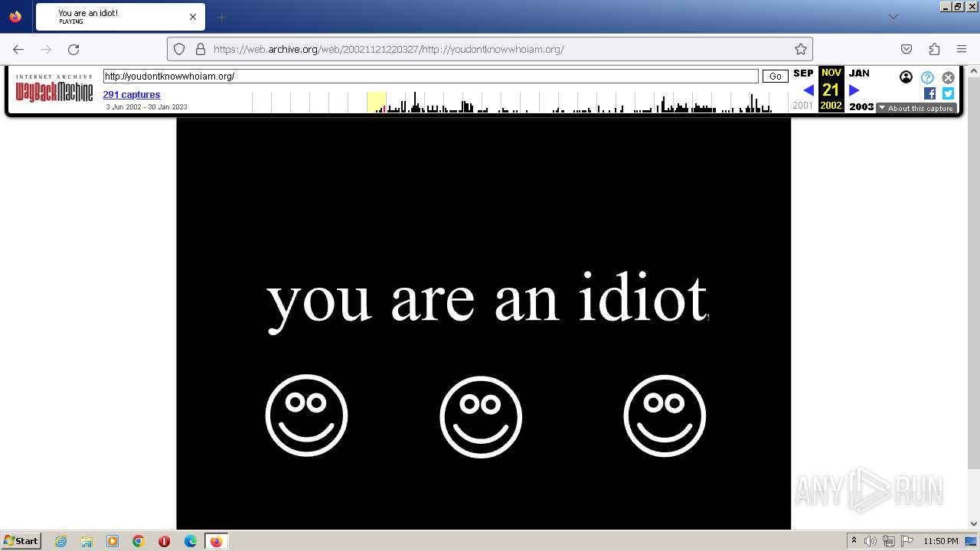Share capture on Facebook
Viewport: 980px width, 551px height.
[x=929, y=93]
